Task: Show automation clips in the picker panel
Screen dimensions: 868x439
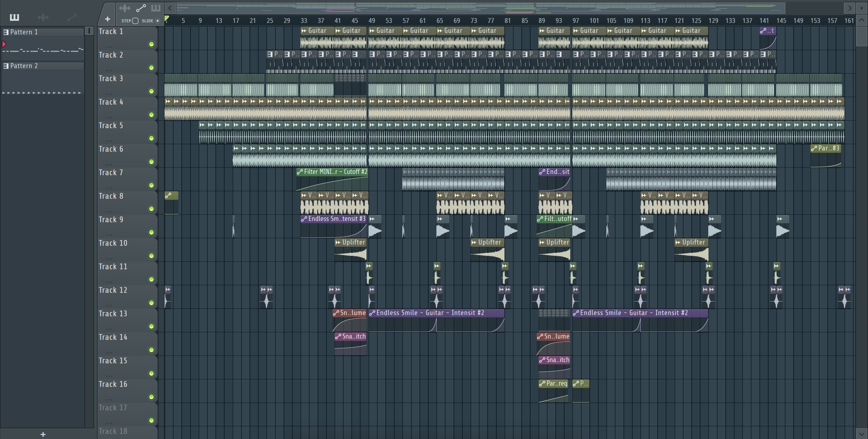Action: coord(72,17)
